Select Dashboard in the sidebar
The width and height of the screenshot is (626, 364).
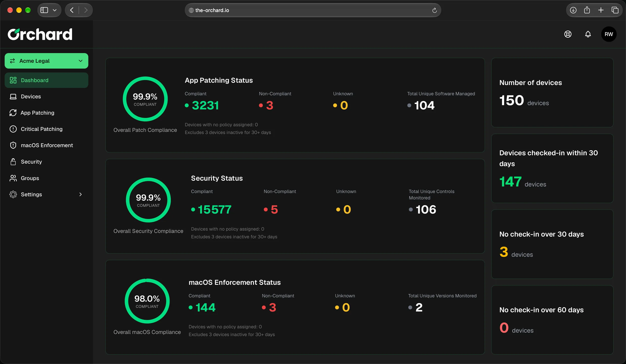(46, 80)
